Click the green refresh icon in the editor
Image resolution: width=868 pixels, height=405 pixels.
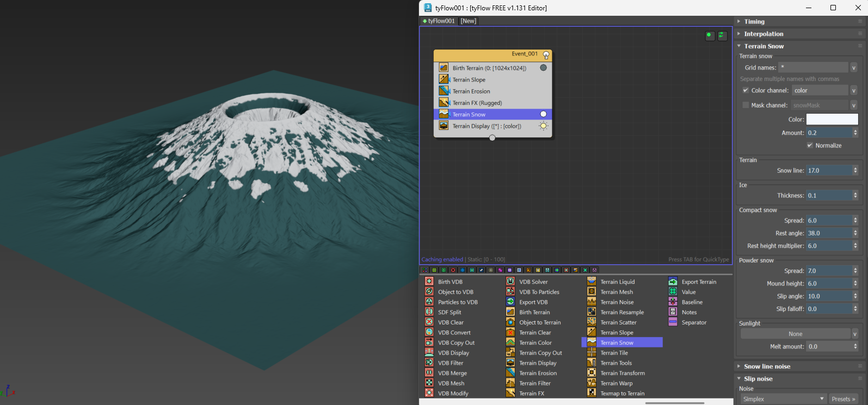point(722,36)
